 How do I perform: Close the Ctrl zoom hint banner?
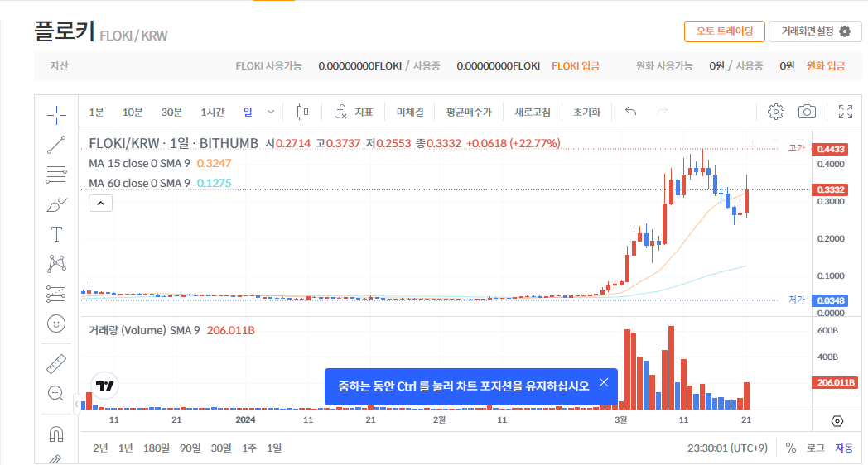pos(604,382)
